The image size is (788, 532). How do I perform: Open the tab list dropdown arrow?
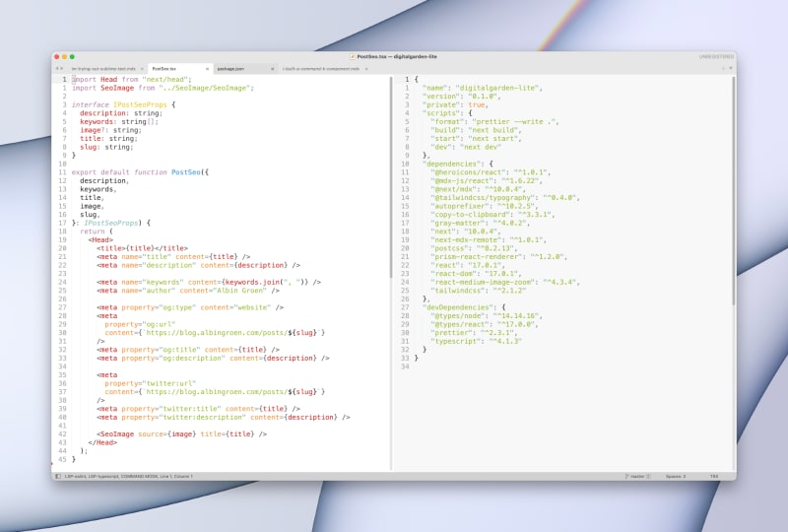click(x=731, y=68)
